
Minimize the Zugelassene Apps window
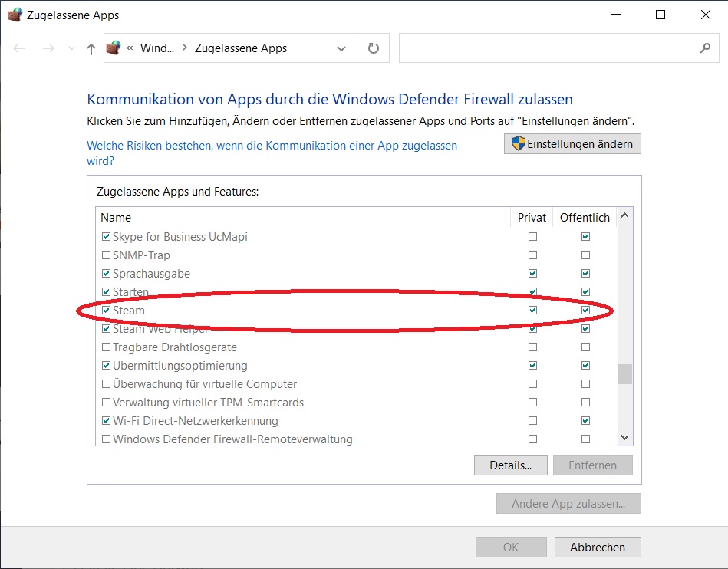pos(616,15)
